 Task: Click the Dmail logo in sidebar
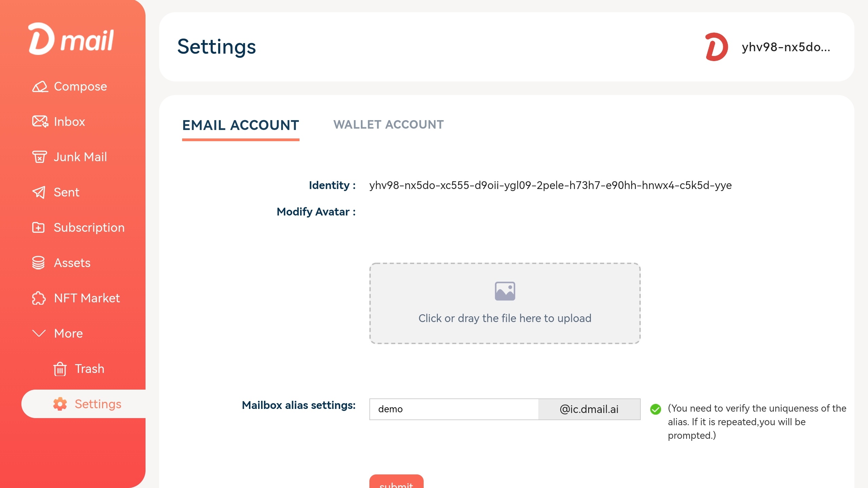(71, 39)
